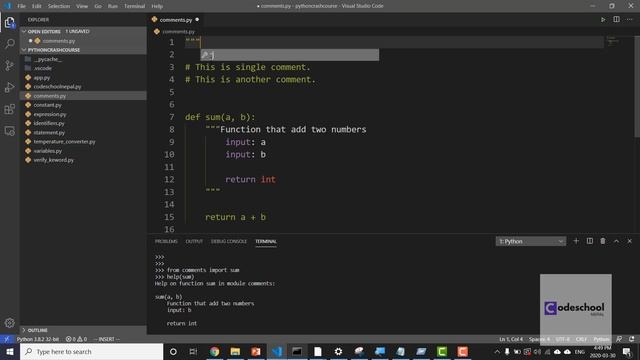Image resolution: width=640 pixels, height=360 pixels.
Task: Open verify_keword.py file
Action: [x=53, y=160]
